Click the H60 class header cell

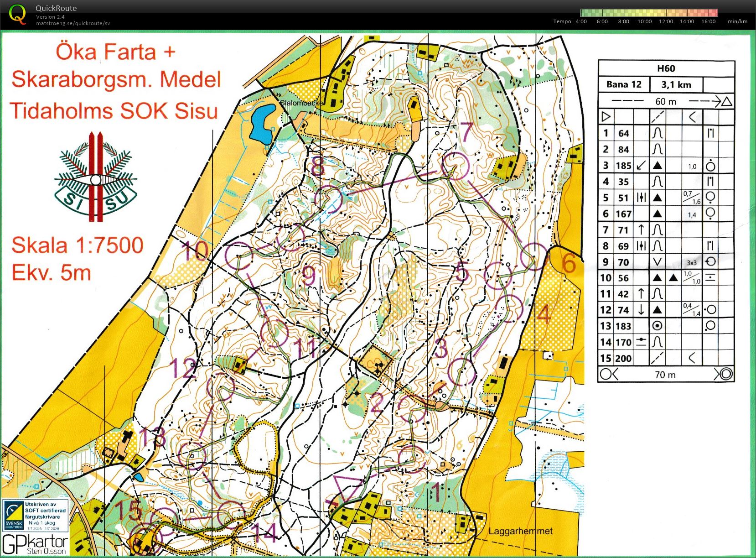click(x=666, y=68)
